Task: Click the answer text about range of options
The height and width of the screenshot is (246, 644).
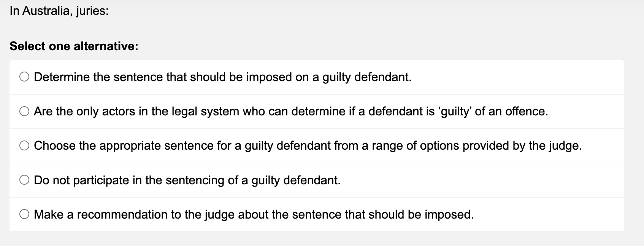Action: pos(308,145)
